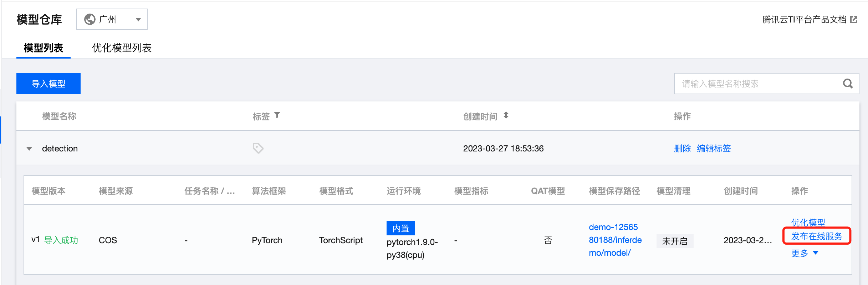The width and height of the screenshot is (868, 285).
Task: Click the 导入模型 button
Action: pos(48,84)
